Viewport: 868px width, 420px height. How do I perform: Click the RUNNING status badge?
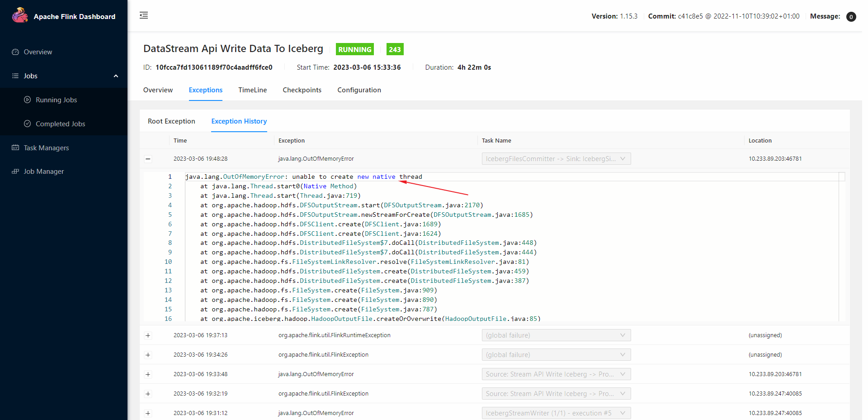(x=355, y=49)
